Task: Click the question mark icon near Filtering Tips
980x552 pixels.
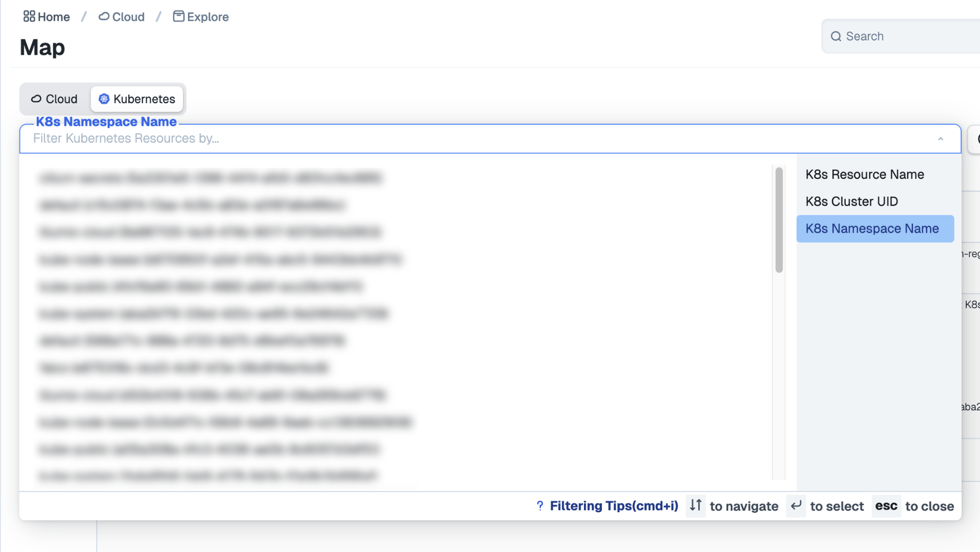Action: (x=540, y=506)
